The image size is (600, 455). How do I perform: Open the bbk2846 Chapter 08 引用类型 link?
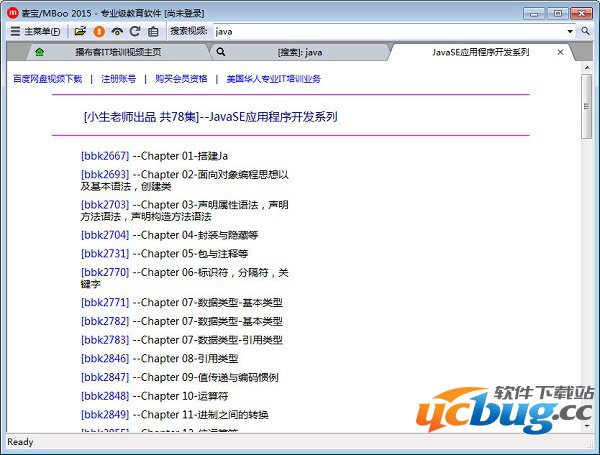[105, 358]
